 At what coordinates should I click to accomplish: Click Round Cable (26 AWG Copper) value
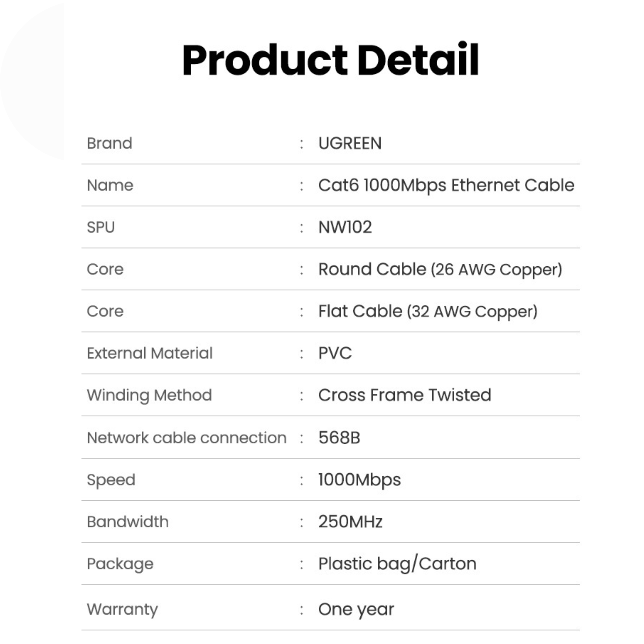click(440, 269)
